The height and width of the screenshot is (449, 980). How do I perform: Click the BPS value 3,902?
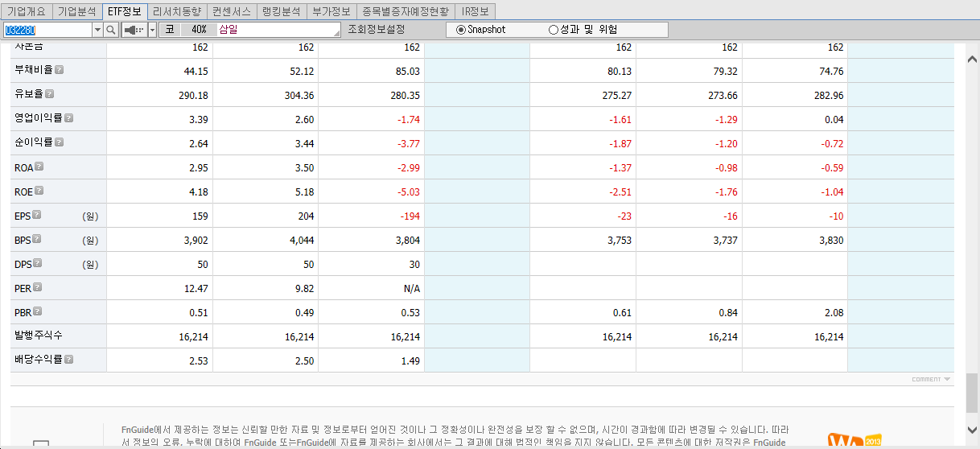(x=196, y=241)
